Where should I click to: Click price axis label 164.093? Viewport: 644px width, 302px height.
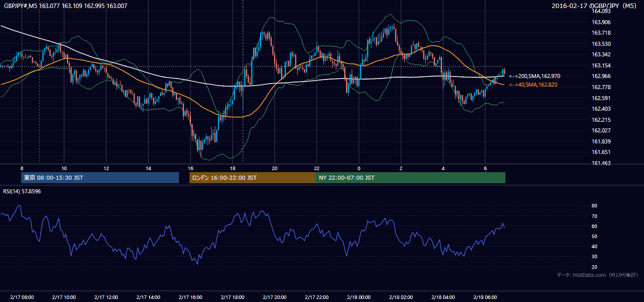tap(601, 11)
